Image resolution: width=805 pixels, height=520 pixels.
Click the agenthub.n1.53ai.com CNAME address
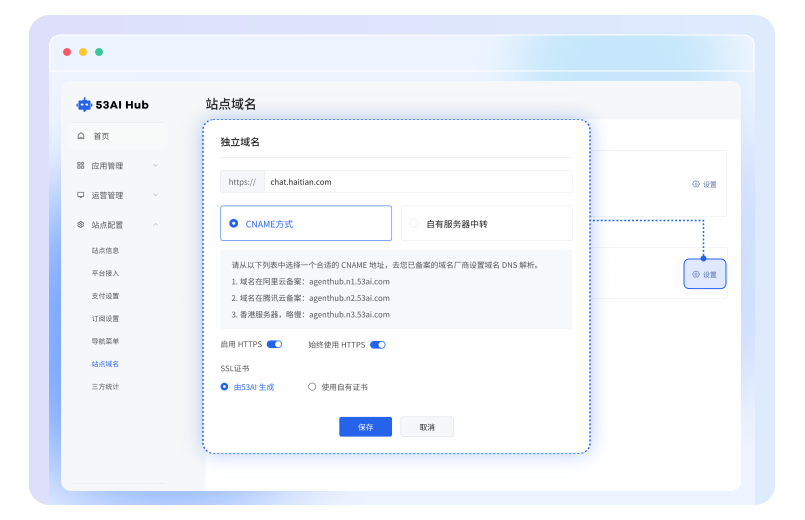[x=349, y=281]
